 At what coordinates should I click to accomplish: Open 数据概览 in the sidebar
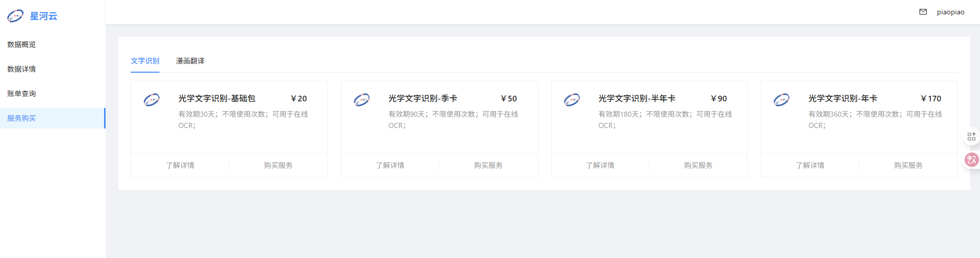[x=22, y=45]
